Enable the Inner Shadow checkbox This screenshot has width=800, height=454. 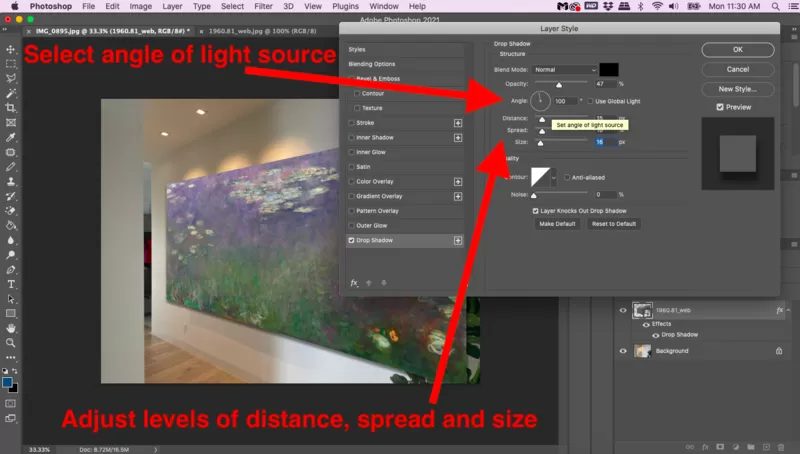[x=352, y=138]
